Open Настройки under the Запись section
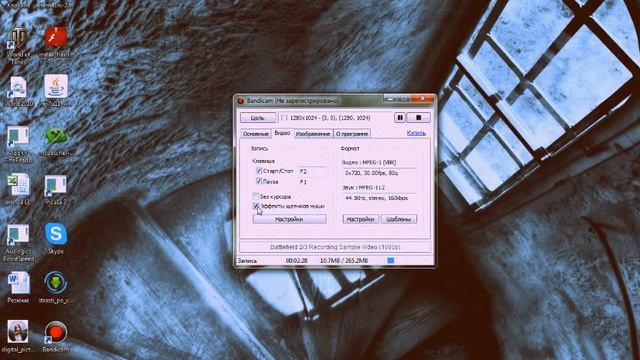This screenshot has height=360, width=640. 289,219
